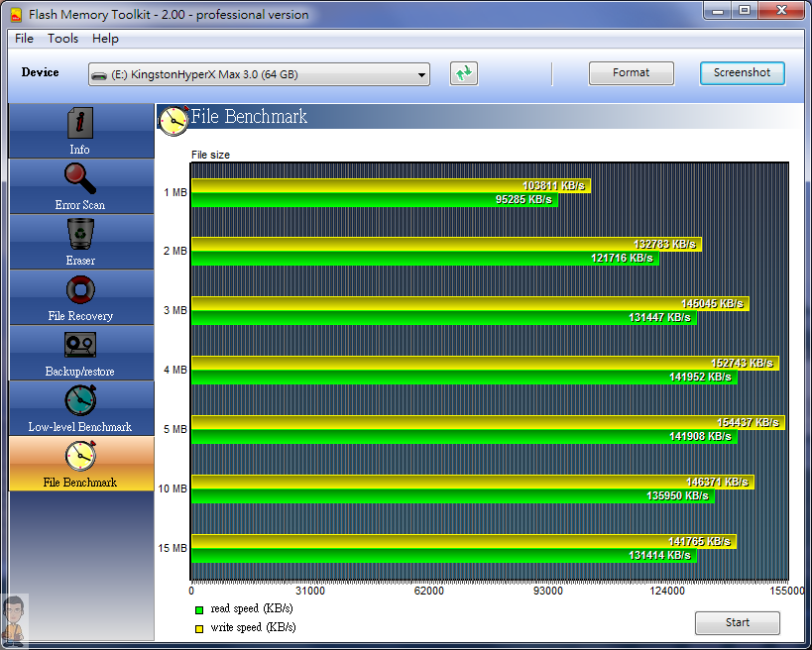The image size is (812, 650).
Task: Click the Format button
Action: tap(632, 73)
